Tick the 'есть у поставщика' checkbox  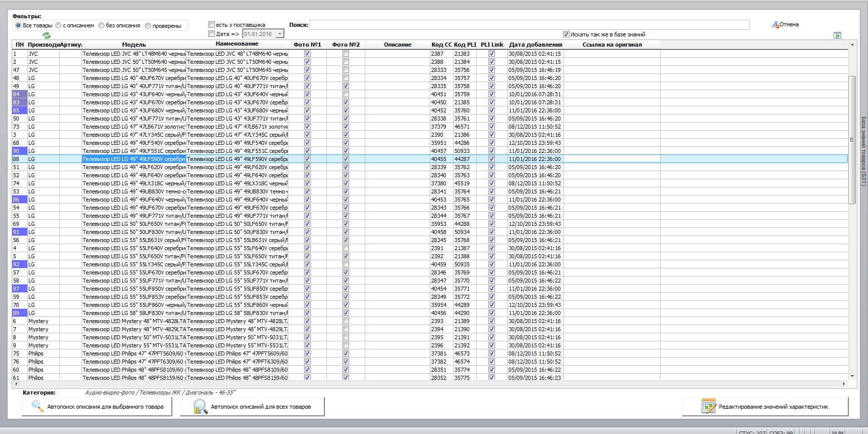point(212,24)
